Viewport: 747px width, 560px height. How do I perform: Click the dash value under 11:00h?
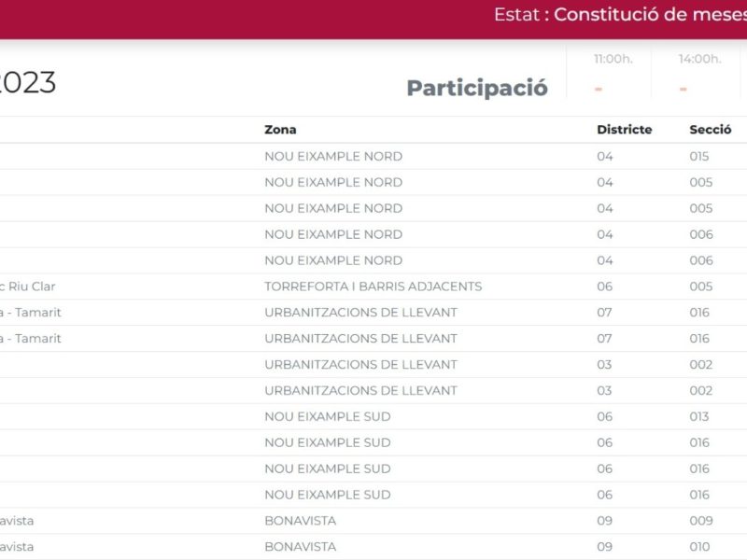(599, 89)
